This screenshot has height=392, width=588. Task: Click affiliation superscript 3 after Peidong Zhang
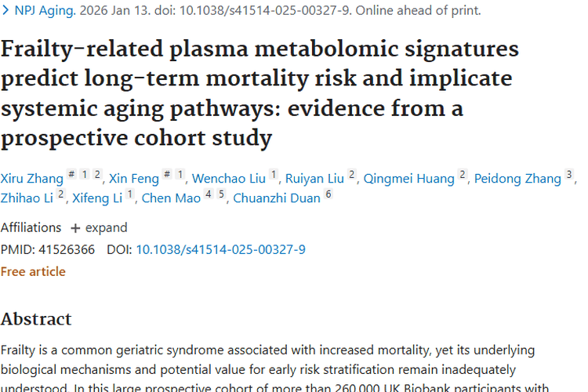point(569,175)
